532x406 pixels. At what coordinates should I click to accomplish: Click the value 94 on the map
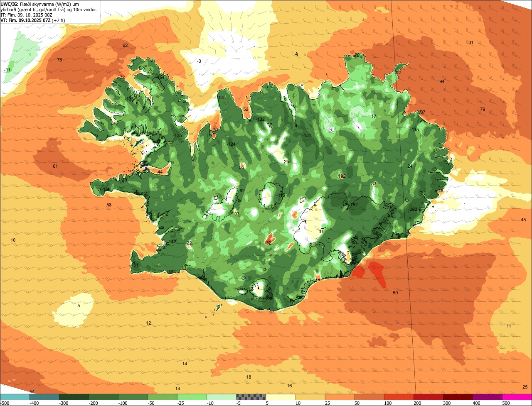click(x=442, y=81)
